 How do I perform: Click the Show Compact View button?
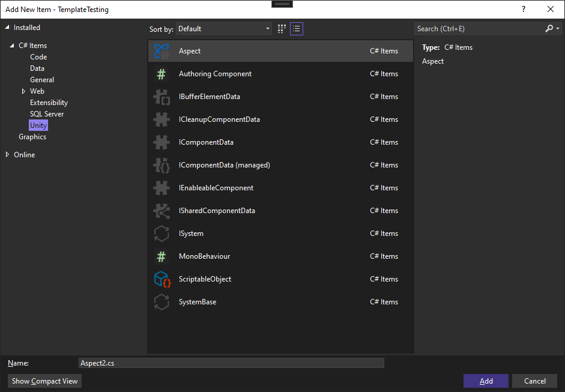coord(44,381)
